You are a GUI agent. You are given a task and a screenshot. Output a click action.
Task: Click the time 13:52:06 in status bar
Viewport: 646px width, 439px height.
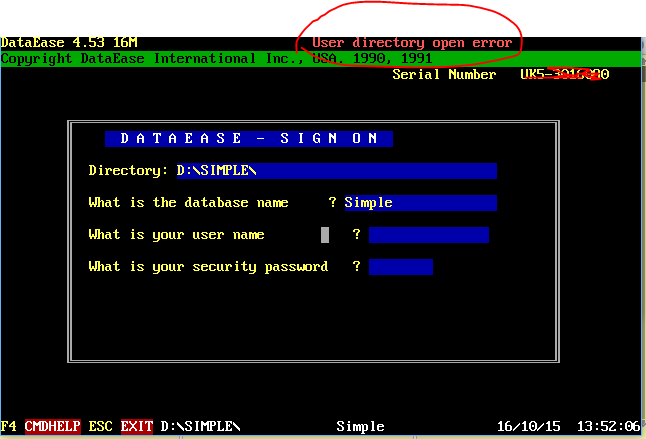609,426
